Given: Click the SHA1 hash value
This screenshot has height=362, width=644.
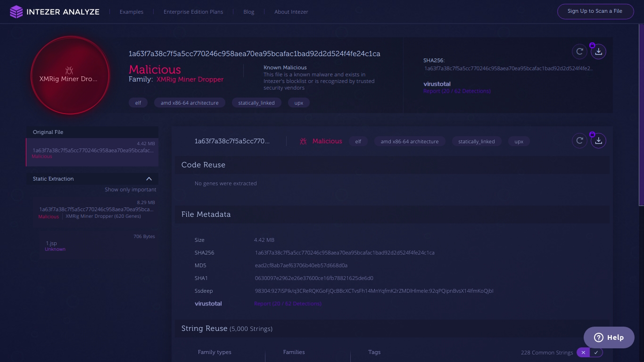Looking at the screenshot, I should click(x=314, y=278).
